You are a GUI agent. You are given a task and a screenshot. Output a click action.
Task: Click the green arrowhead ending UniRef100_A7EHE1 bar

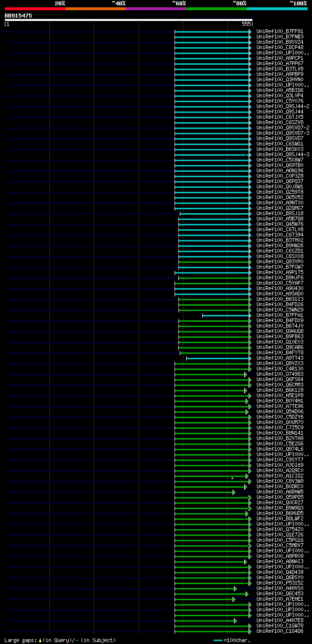point(234,599)
